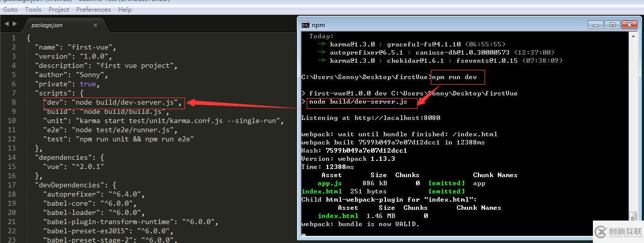The image size is (644, 243).
Task: Click the npm window title text
Action: [318, 25]
